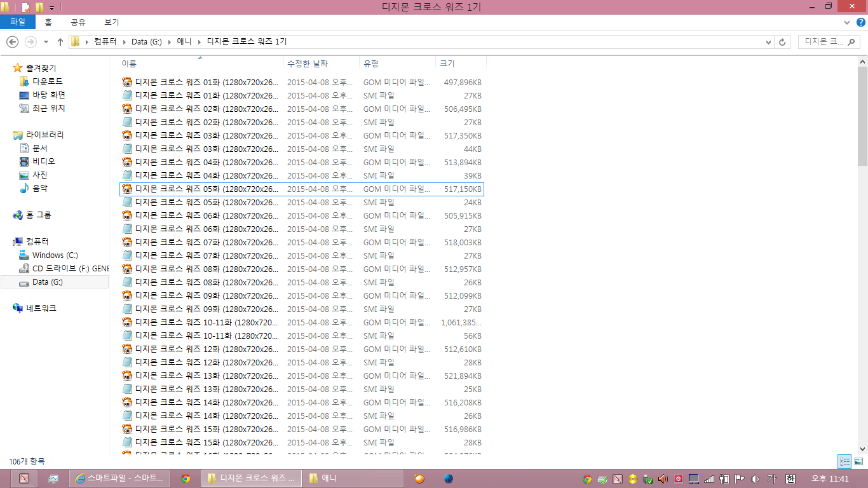Viewport: 868px width, 488px height.
Task: Sort by the 크기 column header
Action: pos(461,64)
